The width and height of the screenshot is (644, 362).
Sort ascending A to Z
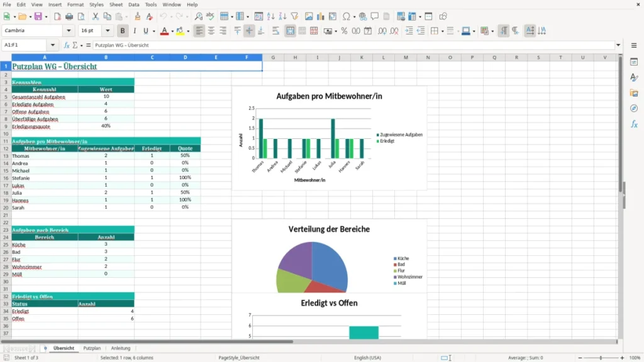[x=270, y=16]
